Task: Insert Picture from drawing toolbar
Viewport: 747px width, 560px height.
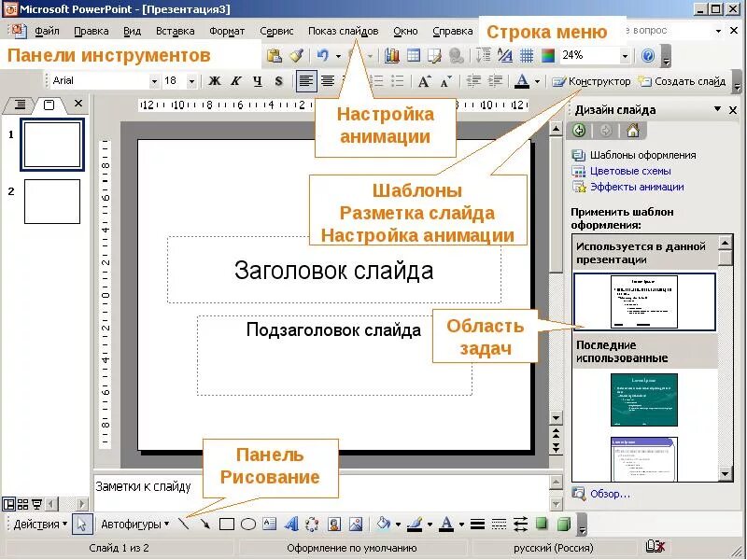Action: 356,525
